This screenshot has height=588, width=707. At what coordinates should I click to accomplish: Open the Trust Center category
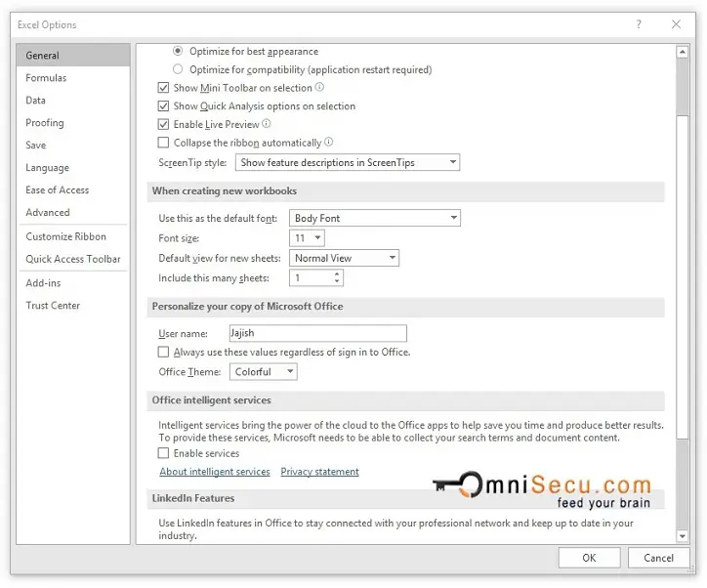point(53,306)
